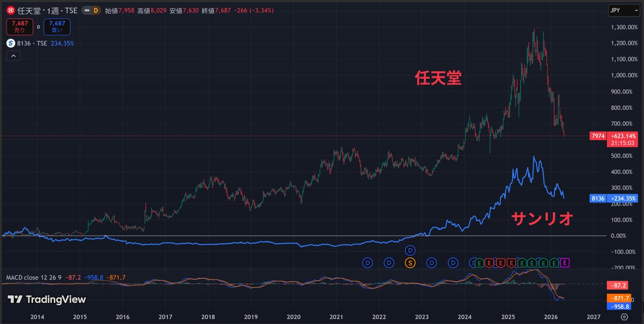Click the blue 7,687 買い buy button
The image size is (644, 324).
click(x=57, y=27)
